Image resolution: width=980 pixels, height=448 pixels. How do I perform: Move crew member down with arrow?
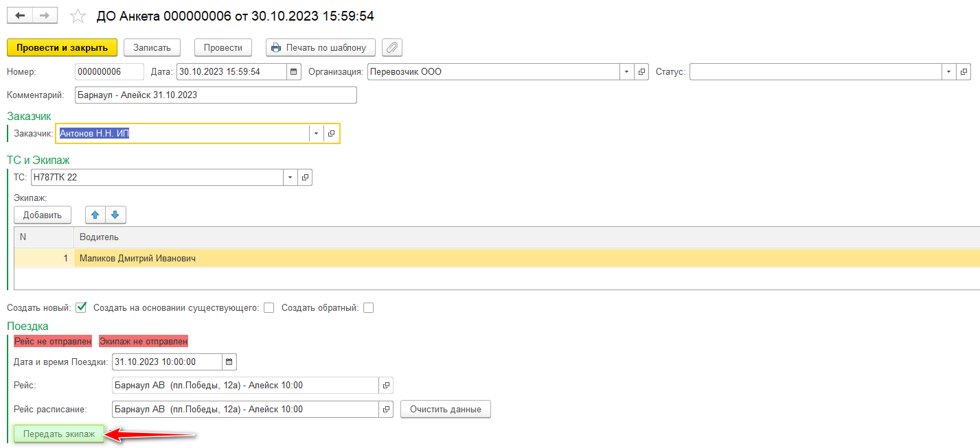[115, 215]
